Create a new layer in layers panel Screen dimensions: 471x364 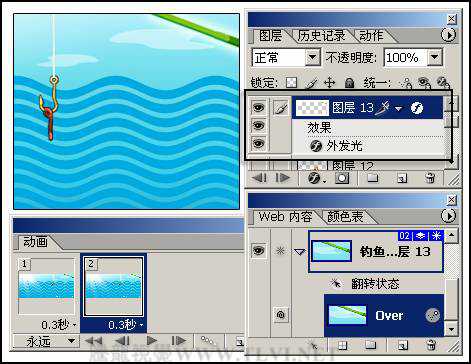(x=402, y=178)
